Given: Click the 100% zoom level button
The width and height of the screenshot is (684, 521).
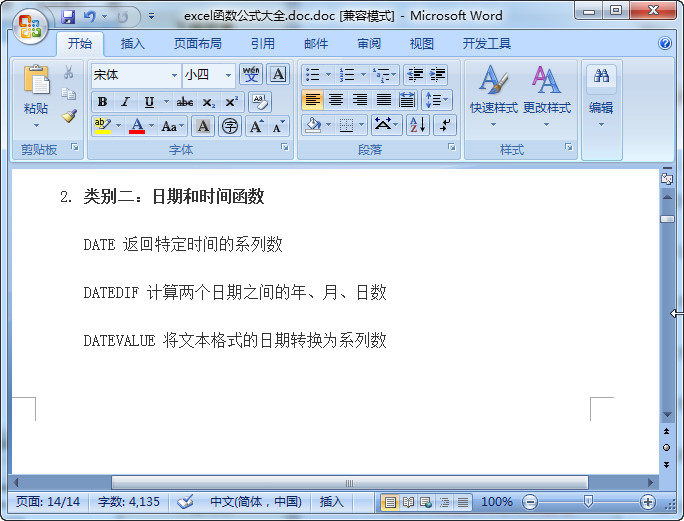Looking at the screenshot, I should point(496,502).
